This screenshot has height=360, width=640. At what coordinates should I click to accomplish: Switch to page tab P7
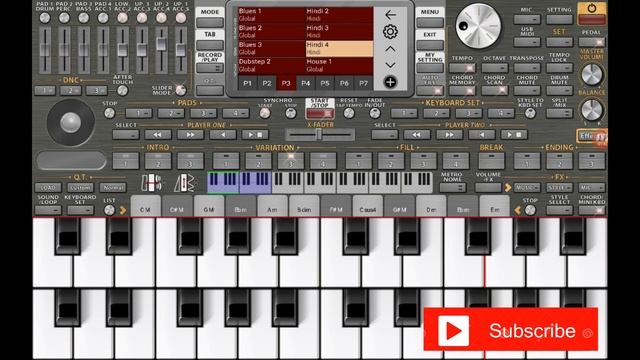363,83
